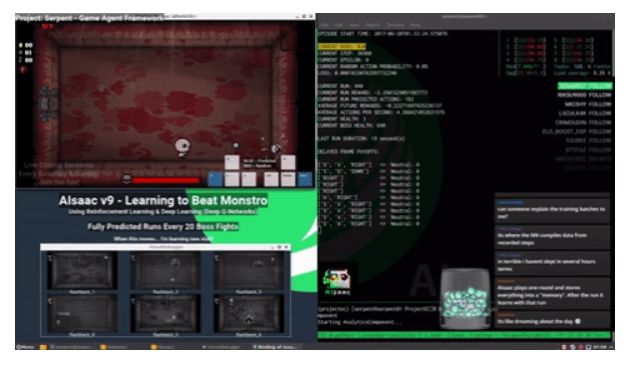Viewport: 637px width, 370px height.
Task: Open the Help menu in the terminal window
Action: (x=415, y=25)
